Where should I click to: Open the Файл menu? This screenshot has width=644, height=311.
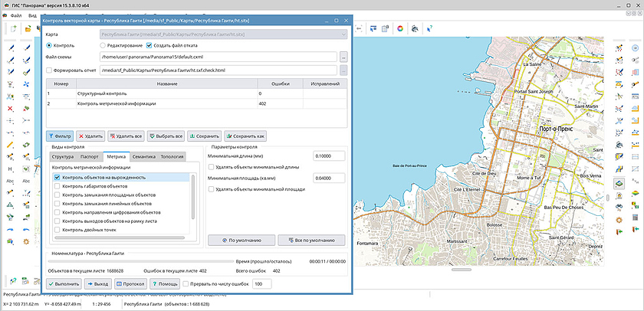pos(15,15)
